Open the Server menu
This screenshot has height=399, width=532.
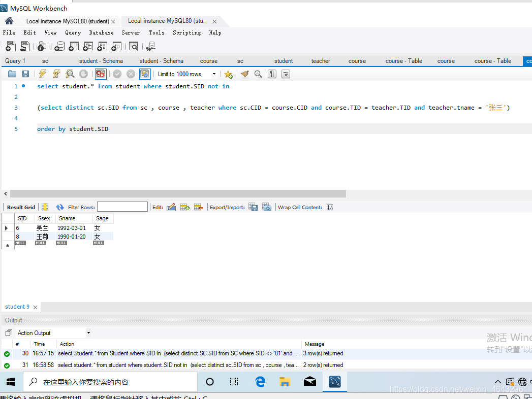(x=131, y=32)
